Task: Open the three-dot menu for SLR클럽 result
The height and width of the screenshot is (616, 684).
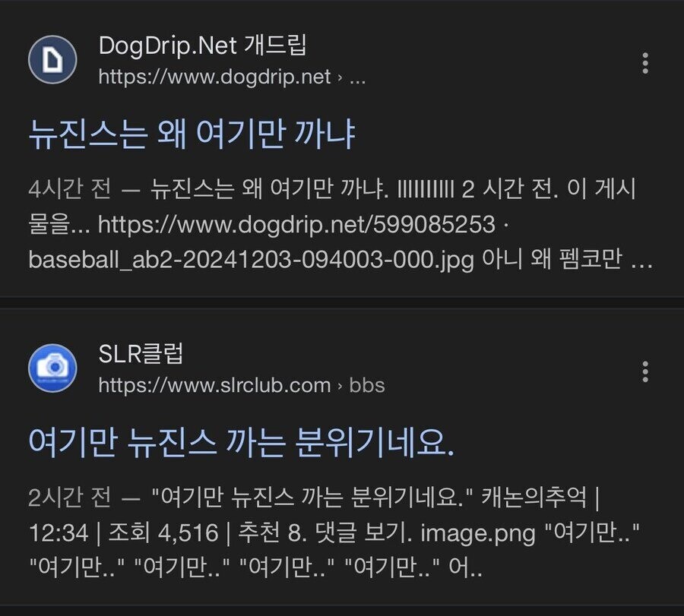Action: (x=645, y=371)
